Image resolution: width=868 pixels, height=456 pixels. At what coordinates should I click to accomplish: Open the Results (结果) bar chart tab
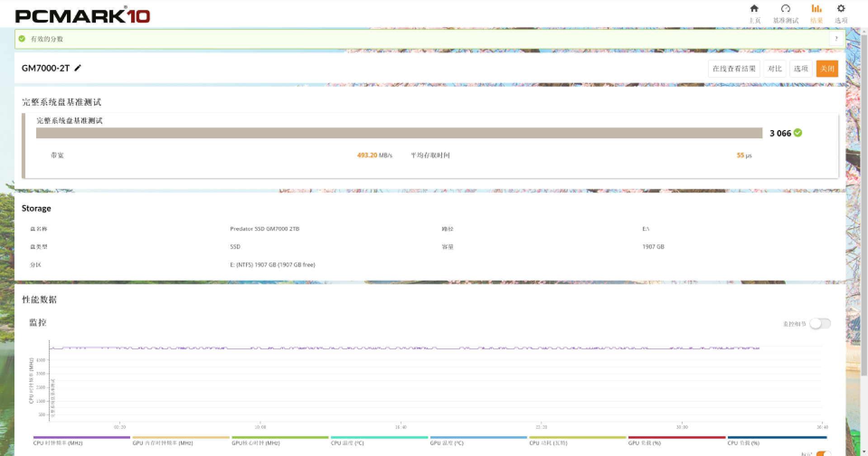[816, 14]
